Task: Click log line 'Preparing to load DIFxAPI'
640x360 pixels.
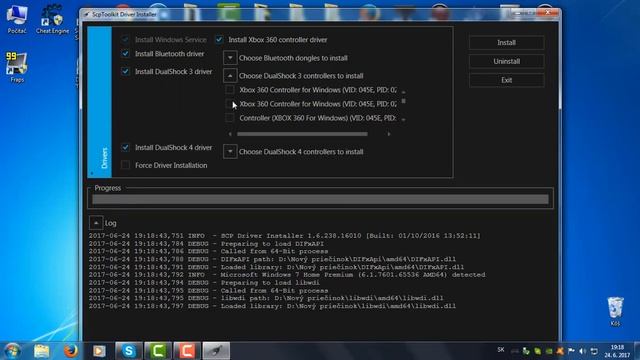Action: [206, 243]
